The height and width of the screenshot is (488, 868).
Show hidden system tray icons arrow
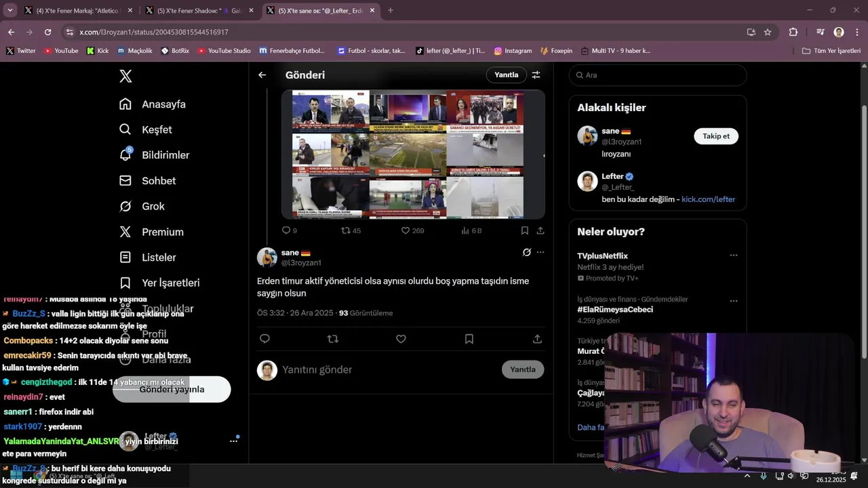coord(747,476)
